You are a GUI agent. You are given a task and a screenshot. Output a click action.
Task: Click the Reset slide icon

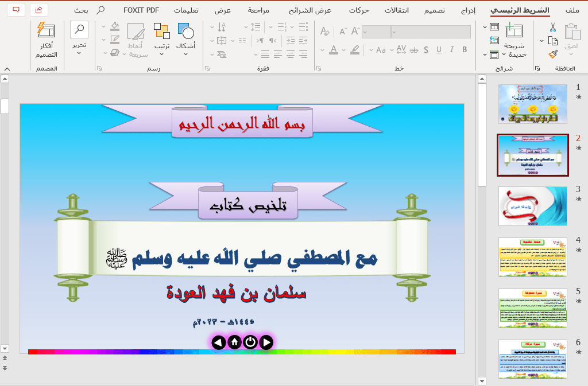click(494, 40)
